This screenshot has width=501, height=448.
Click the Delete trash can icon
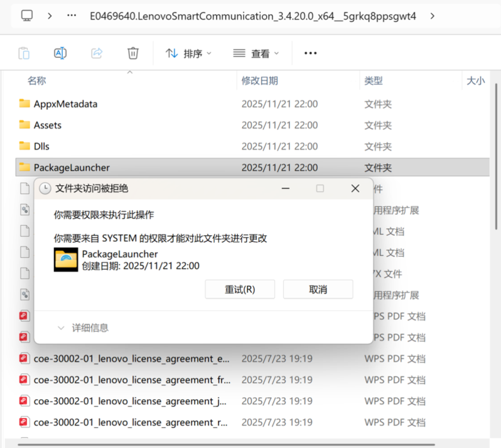pos(133,53)
